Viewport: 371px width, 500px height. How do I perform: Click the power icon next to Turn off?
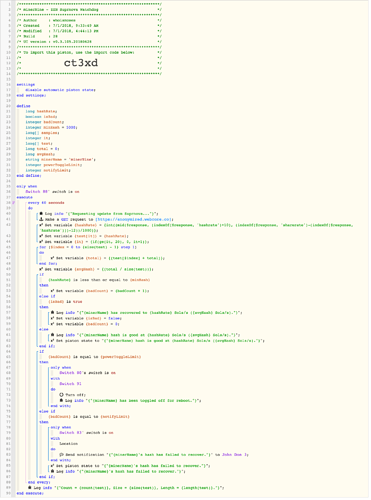61,395
